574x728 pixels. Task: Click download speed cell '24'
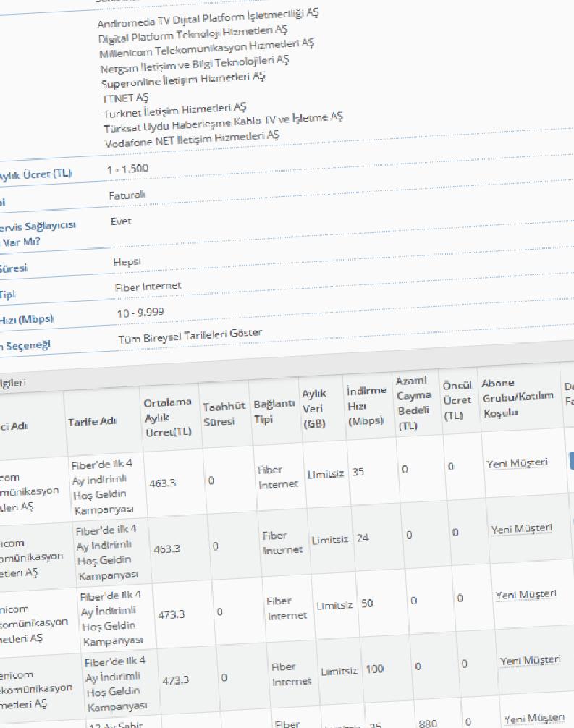point(363,538)
